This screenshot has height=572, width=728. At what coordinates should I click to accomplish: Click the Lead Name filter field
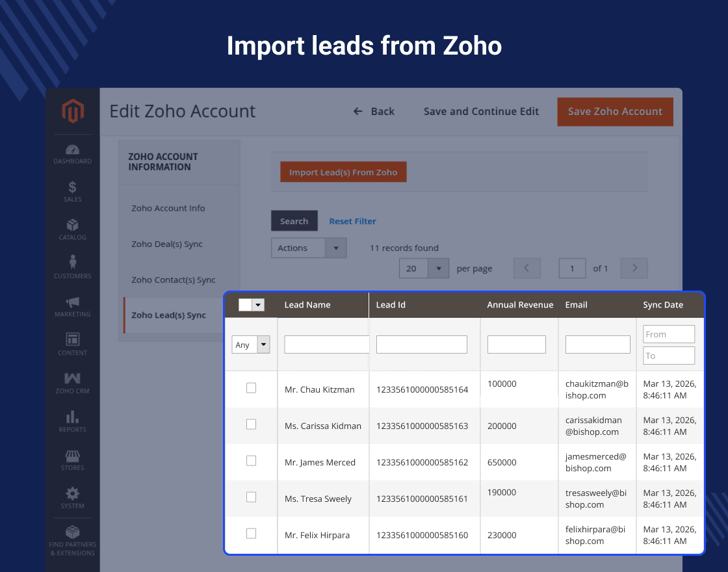(327, 344)
